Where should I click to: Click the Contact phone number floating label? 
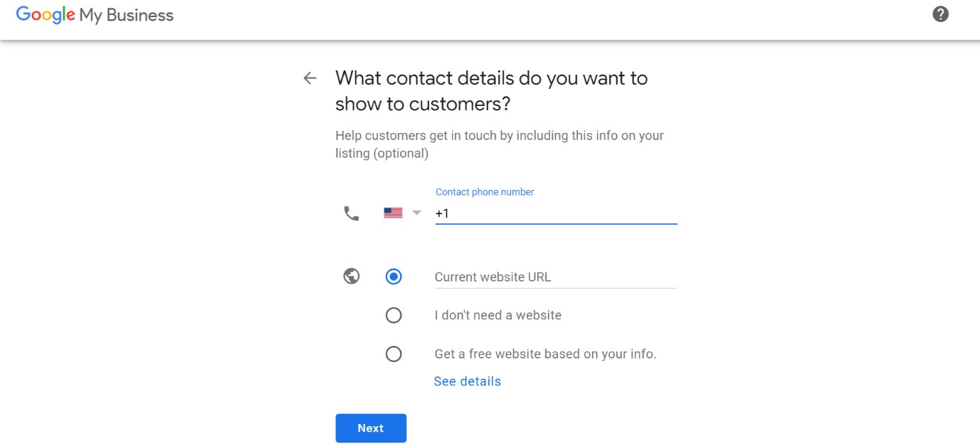(x=485, y=192)
